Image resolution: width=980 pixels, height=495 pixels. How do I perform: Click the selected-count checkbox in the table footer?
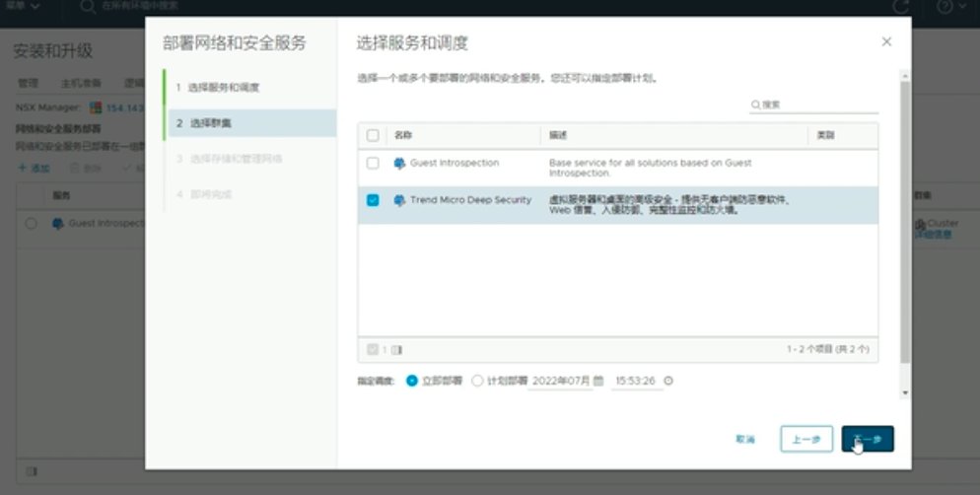pyautogui.click(x=373, y=349)
